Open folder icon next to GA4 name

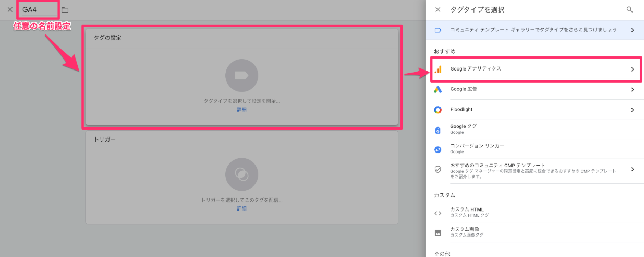(x=65, y=10)
